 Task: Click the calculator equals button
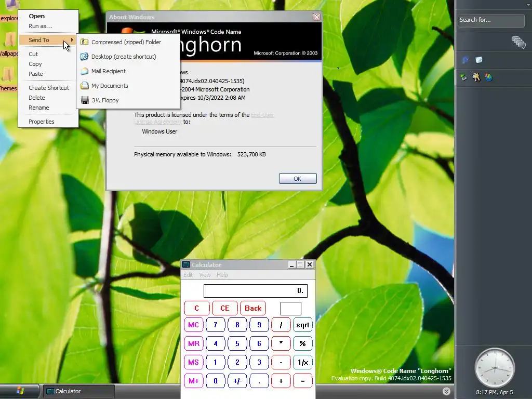tap(303, 381)
